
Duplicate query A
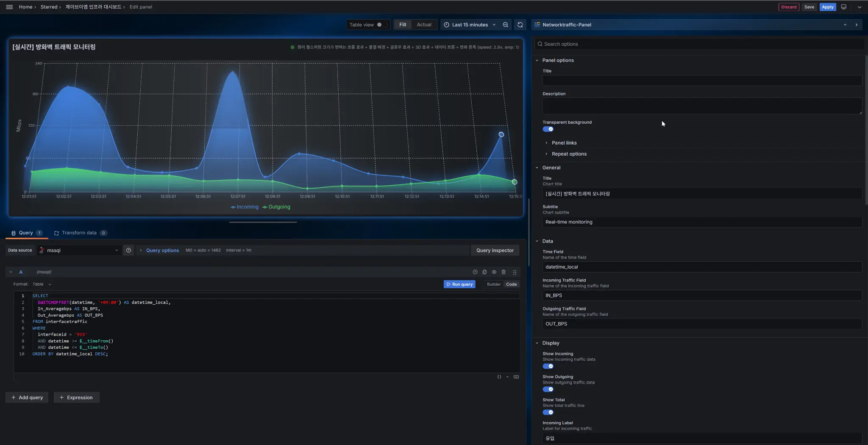(x=484, y=272)
